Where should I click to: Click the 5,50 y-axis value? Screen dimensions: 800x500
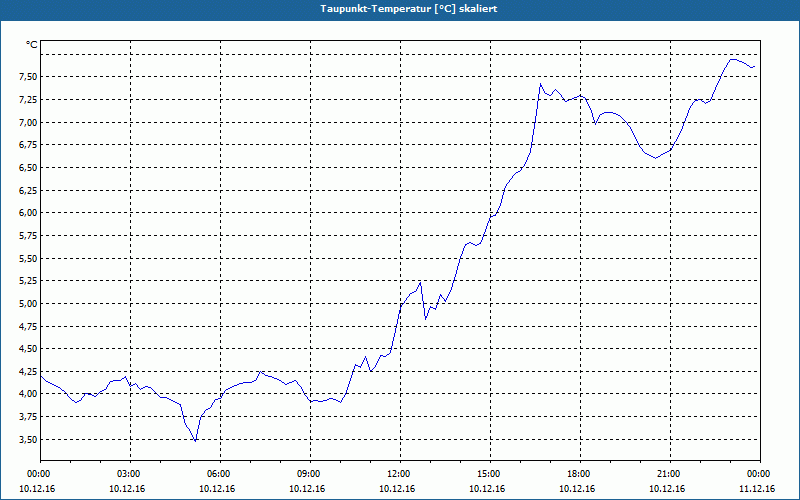point(28,258)
